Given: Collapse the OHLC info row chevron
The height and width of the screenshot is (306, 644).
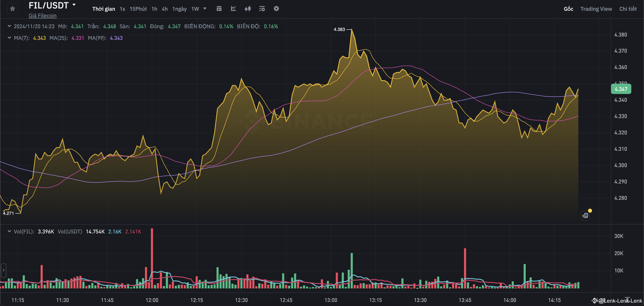Looking at the screenshot, I should [9, 26].
